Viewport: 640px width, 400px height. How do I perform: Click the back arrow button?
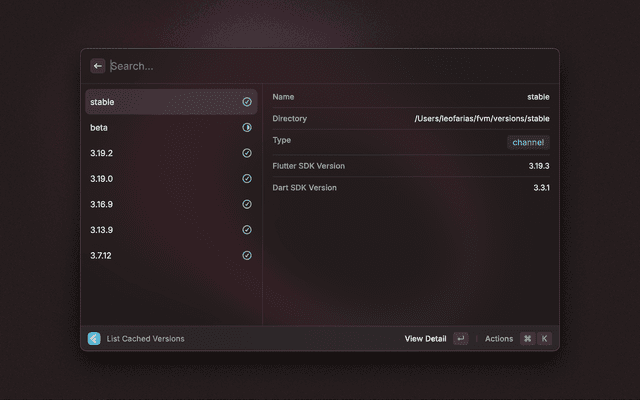click(98, 66)
